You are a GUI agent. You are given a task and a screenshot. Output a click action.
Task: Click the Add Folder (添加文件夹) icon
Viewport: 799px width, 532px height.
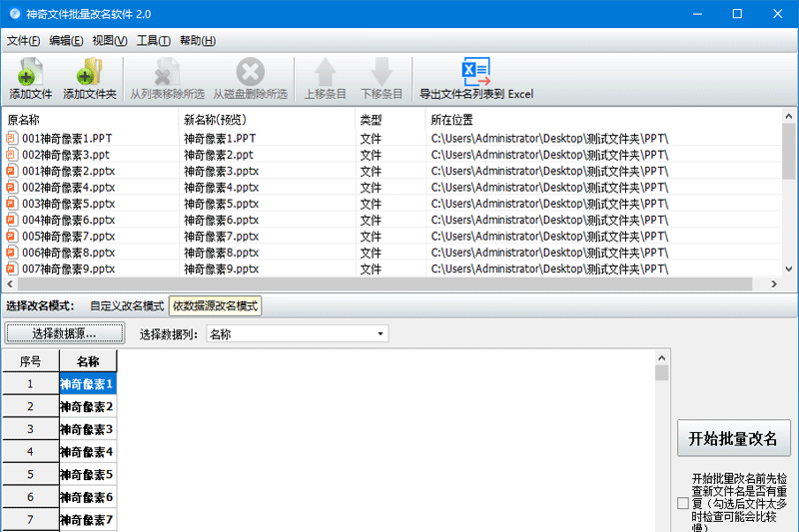[x=90, y=73]
